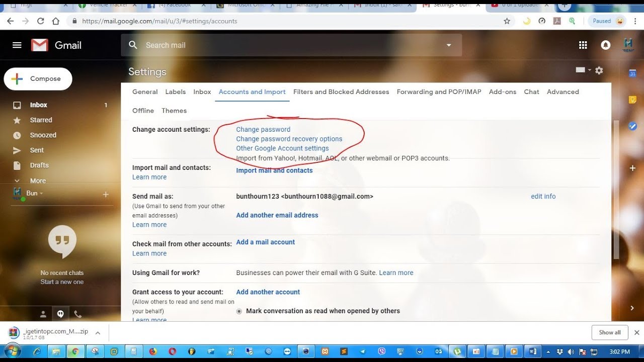This screenshot has width=644, height=362.
Task: Click Show all downloads button
Action: pyautogui.click(x=610, y=332)
